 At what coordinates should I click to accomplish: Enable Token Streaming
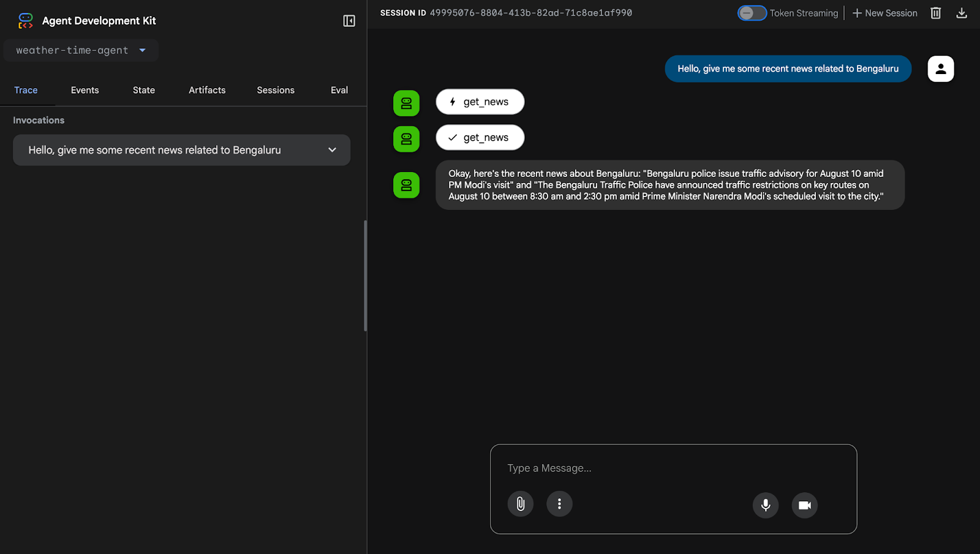[x=753, y=12]
